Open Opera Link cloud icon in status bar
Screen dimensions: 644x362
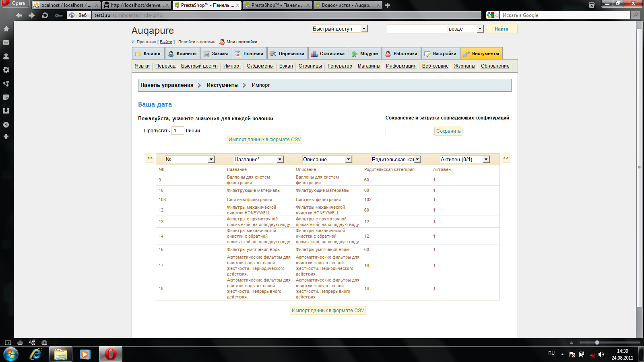click(20, 343)
